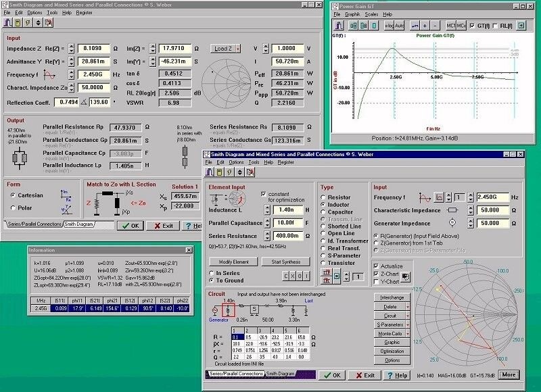Image resolution: width=541 pixels, height=392 pixels.
Task: Select the In Series radio button
Action: (x=211, y=273)
